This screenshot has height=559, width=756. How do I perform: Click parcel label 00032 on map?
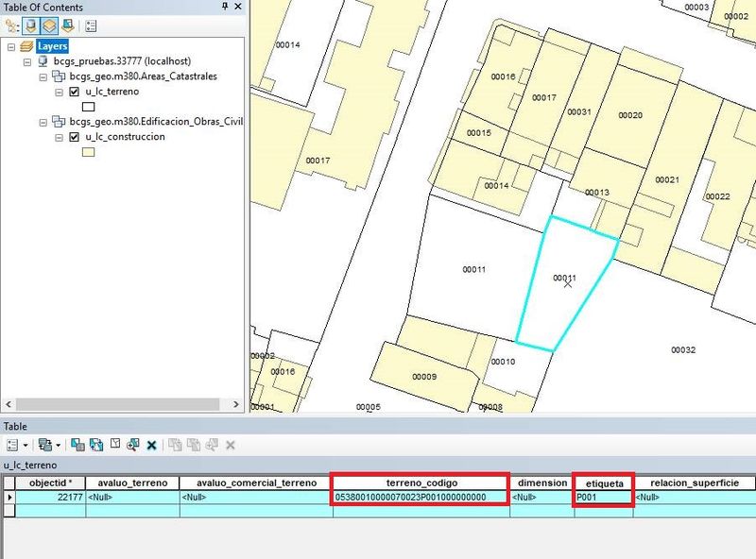tap(683, 350)
